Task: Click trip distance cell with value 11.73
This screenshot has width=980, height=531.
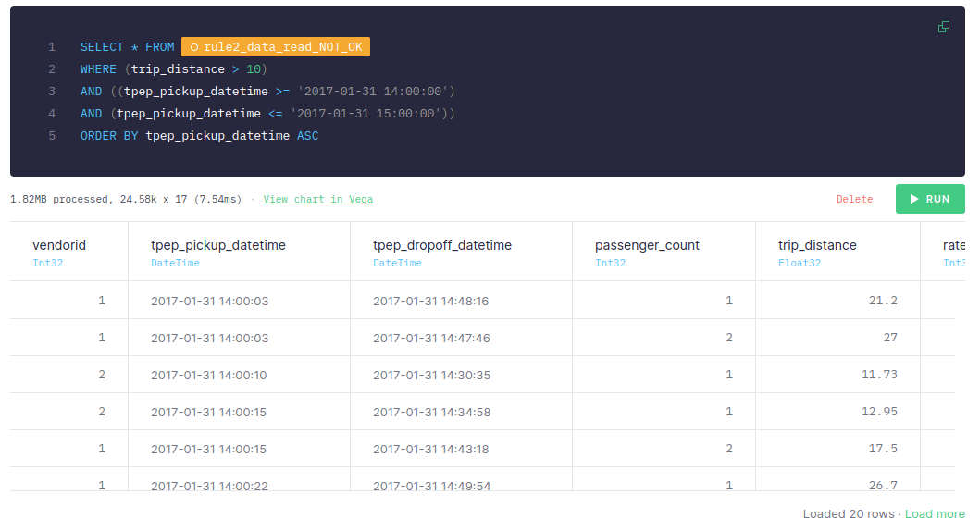Action: [x=879, y=375]
